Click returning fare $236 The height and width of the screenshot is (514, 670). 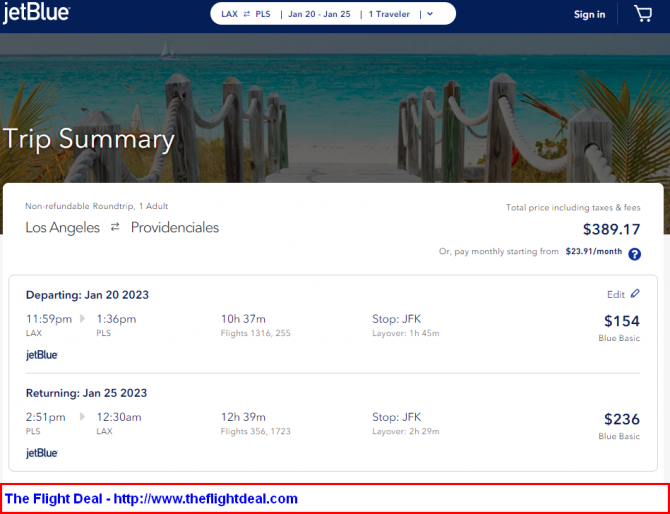622,419
